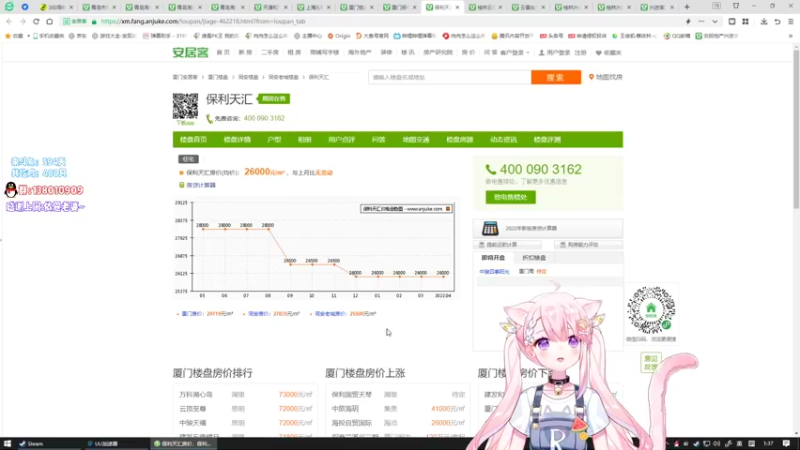Open the 云顶至尊 ranking entry
Viewport: 800px width, 450px height.
[x=192, y=409]
